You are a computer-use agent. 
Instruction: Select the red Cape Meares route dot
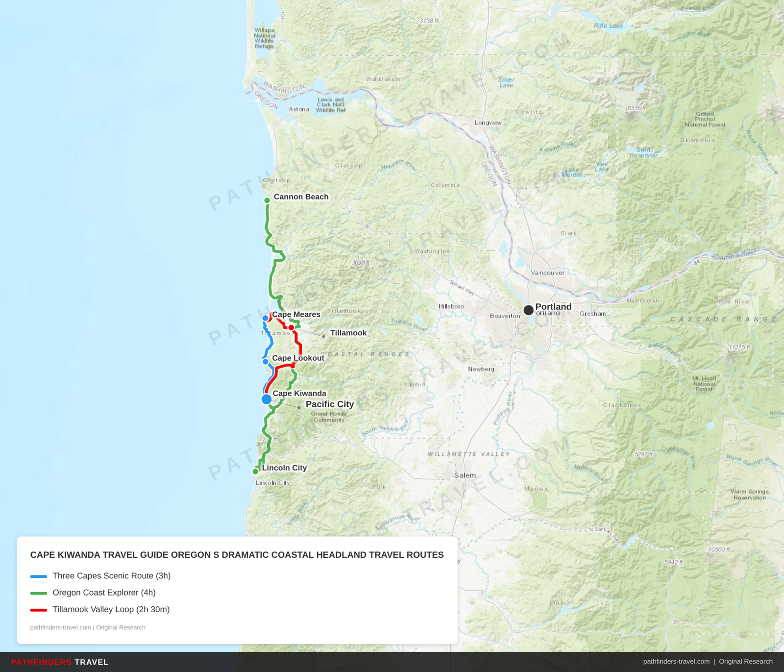291,327
